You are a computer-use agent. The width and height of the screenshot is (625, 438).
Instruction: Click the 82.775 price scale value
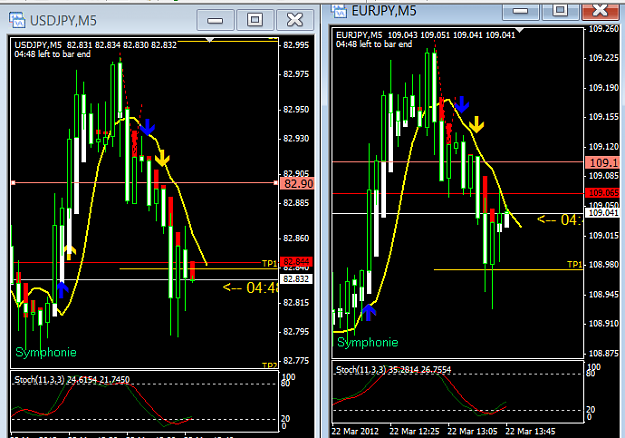(x=296, y=361)
